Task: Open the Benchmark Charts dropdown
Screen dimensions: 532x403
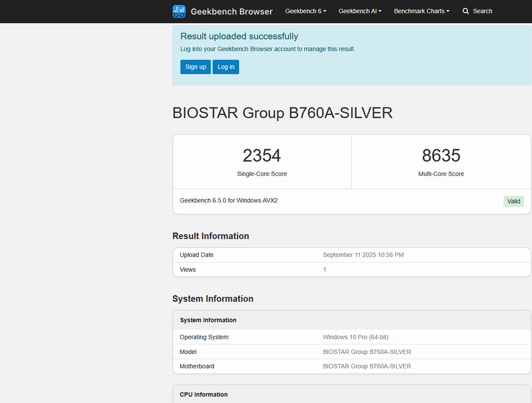Action: [422, 12]
